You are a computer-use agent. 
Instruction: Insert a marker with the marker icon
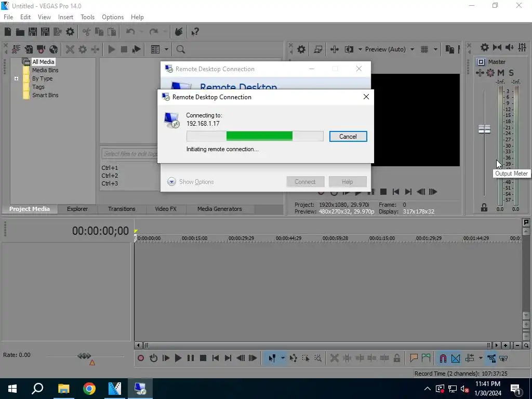[414, 358]
